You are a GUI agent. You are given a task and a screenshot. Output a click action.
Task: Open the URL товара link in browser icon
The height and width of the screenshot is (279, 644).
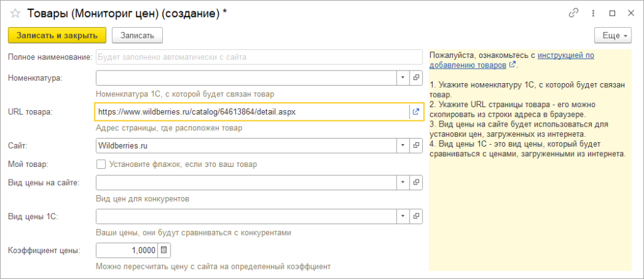[x=415, y=111]
